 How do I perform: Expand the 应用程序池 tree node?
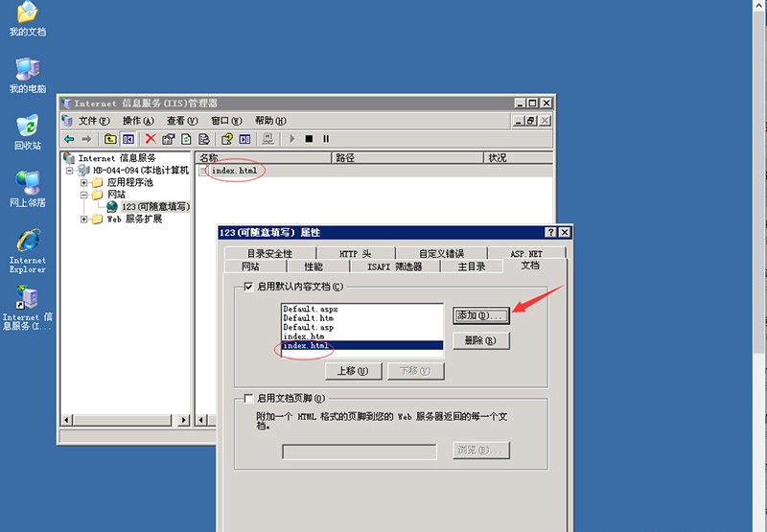point(84,182)
